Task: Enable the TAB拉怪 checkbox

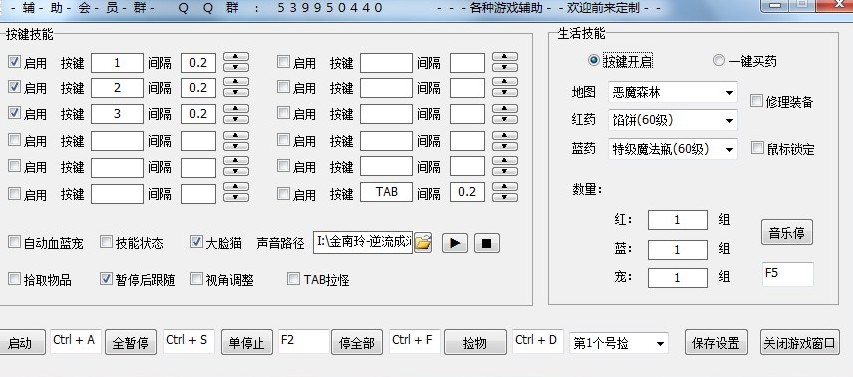Action: tap(293, 279)
